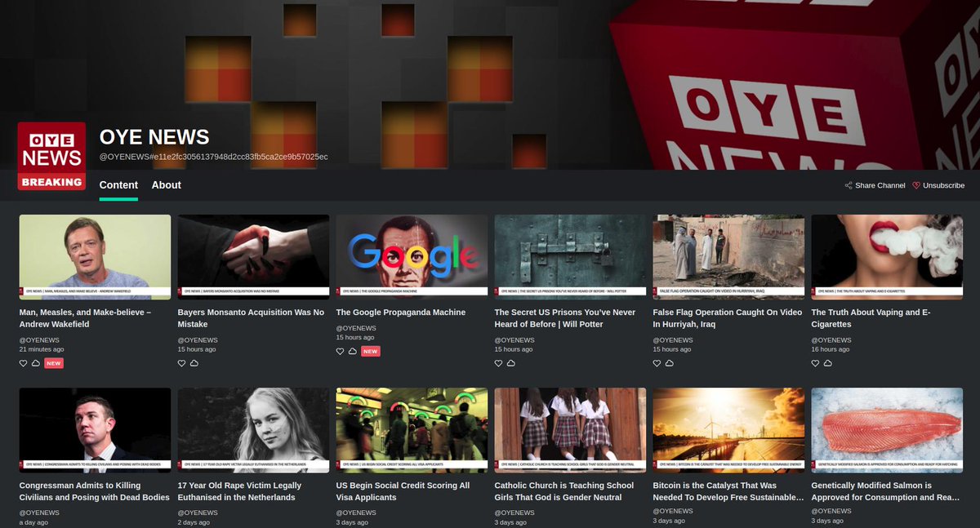Click 'a day ago' timestamp text

click(x=33, y=522)
